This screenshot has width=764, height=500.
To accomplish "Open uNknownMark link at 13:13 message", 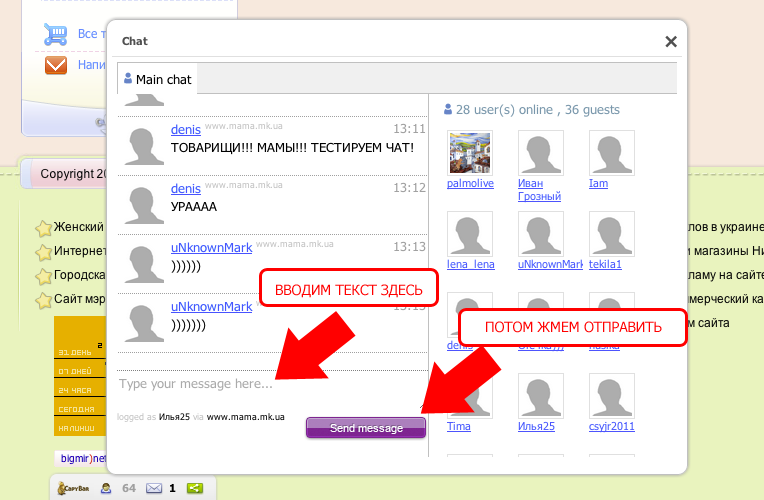I will click(211, 247).
